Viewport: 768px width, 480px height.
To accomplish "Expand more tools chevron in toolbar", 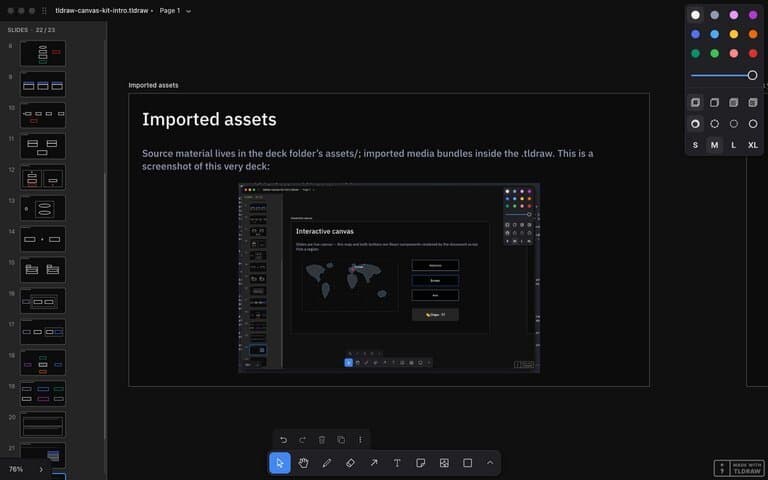I will tap(490, 463).
